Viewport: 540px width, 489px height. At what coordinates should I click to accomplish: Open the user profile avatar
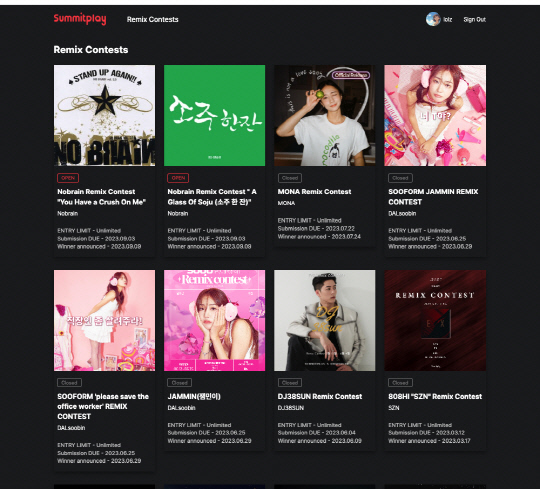tap(433, 19)
